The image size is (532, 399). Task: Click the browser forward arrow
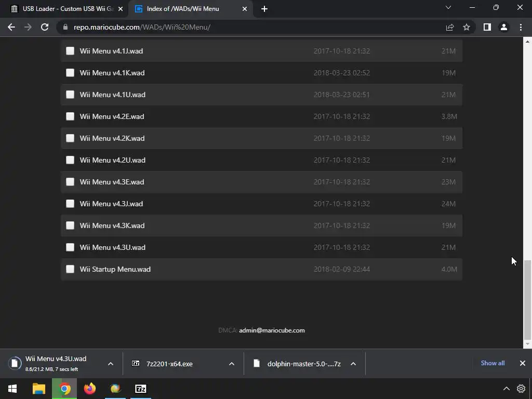(x=28, y=27)
